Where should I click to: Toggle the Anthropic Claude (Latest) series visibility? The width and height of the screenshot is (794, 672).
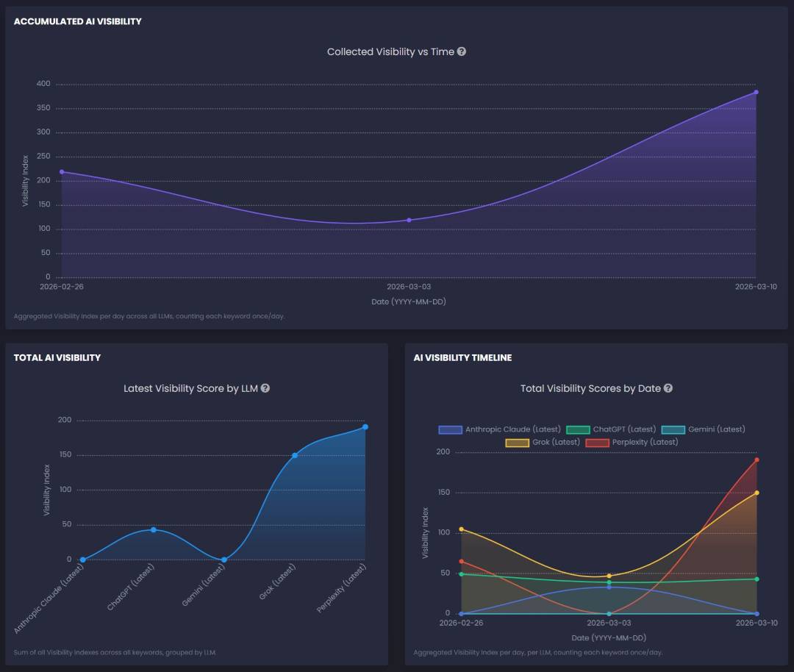513,430
